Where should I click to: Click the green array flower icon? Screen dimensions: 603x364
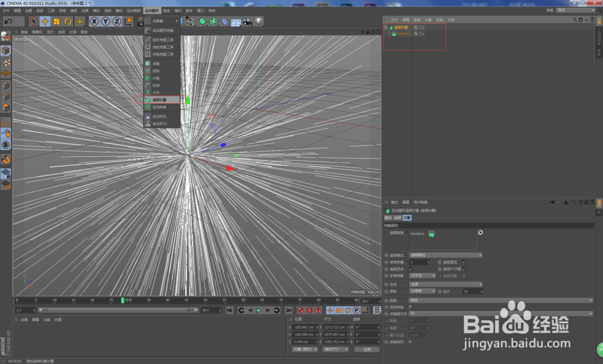coord(213,22)
